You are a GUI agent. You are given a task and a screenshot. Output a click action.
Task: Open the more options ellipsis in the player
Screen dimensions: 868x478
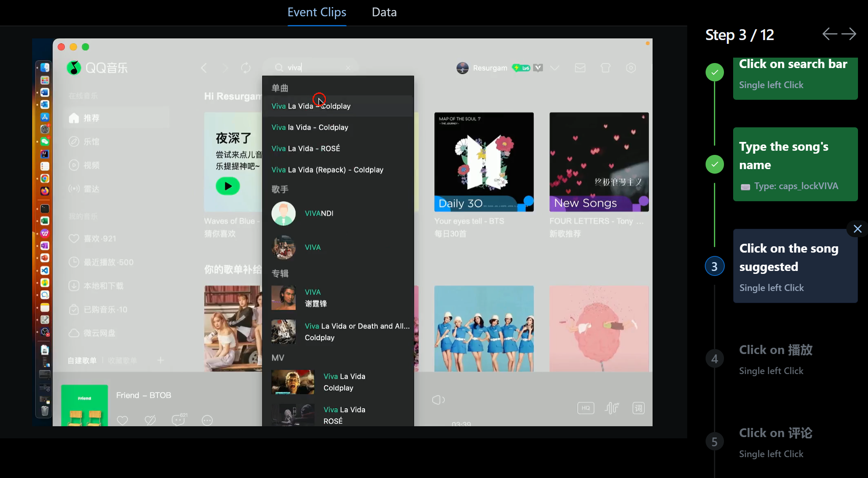[207, 420]
